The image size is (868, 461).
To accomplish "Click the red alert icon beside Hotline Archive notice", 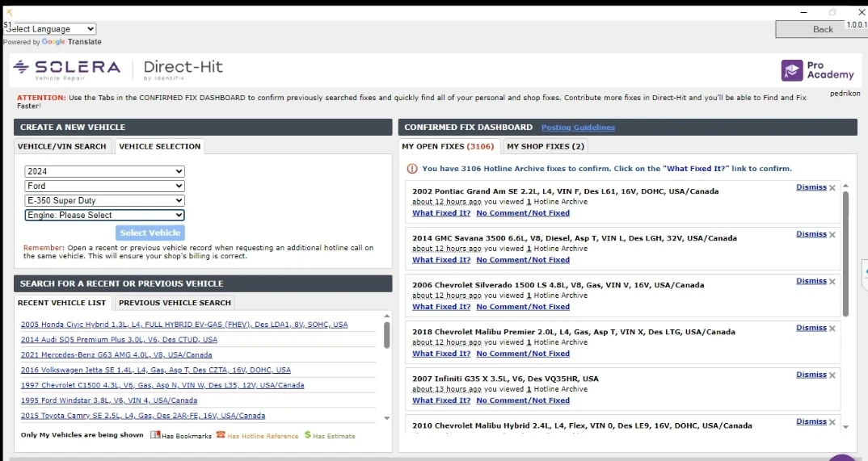I will click(412, 169).
